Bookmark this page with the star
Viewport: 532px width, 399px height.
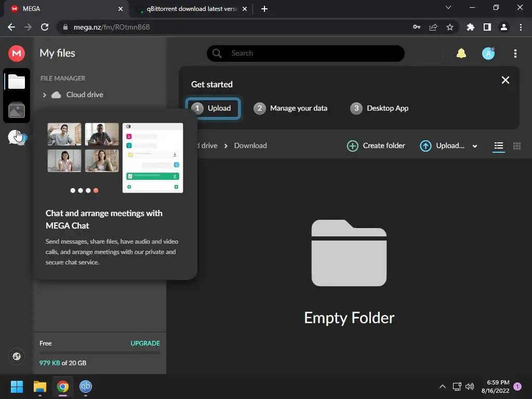click(450, 27)
